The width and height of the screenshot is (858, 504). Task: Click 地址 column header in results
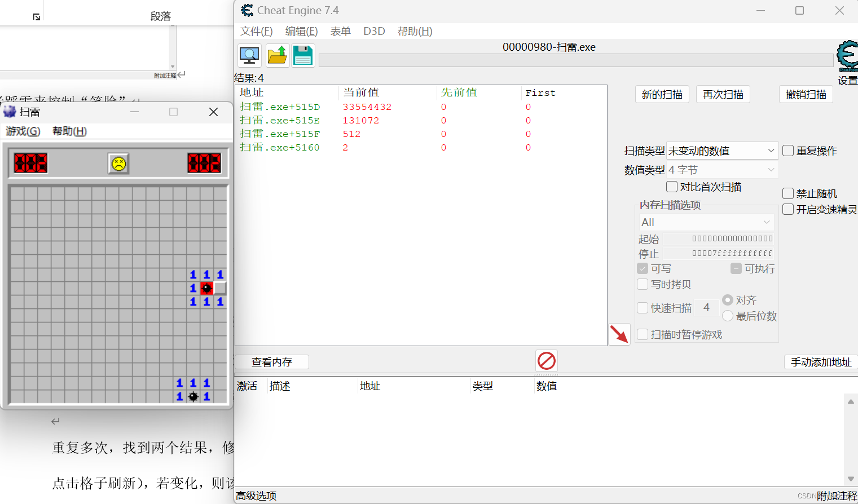pos(287,92)
